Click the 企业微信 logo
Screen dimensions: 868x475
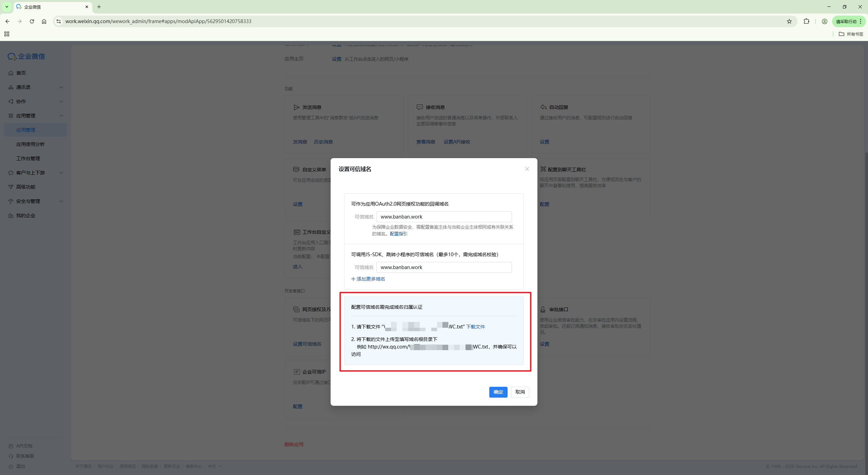tap(26, 56)
